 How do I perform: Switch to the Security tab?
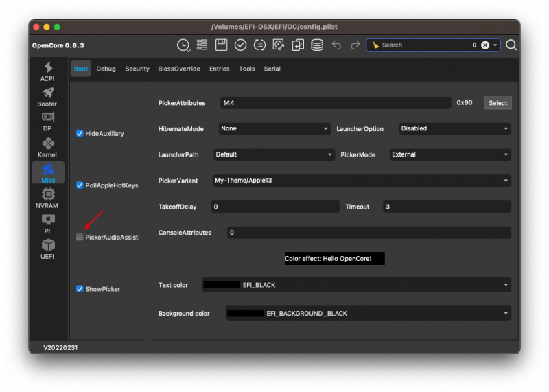[137, 69]
